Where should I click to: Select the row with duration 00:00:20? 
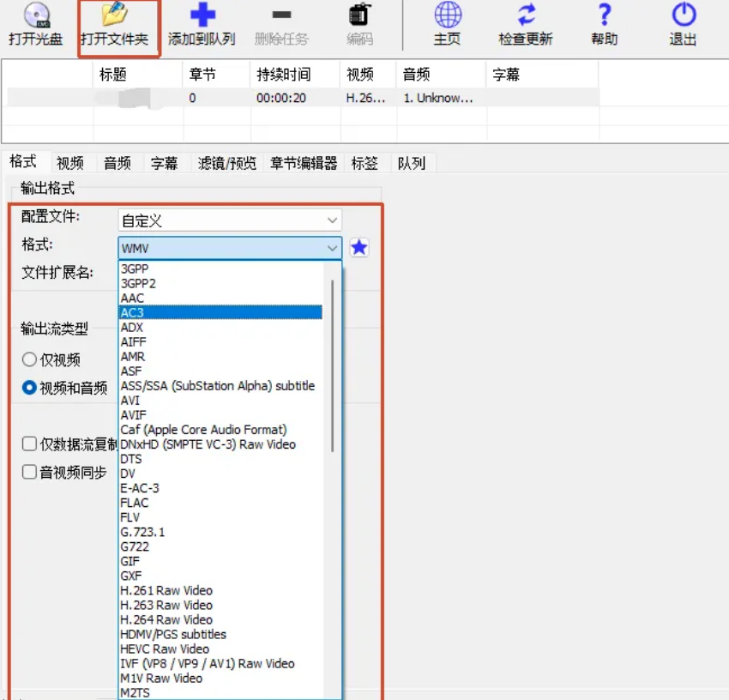(x=302, y=98)
